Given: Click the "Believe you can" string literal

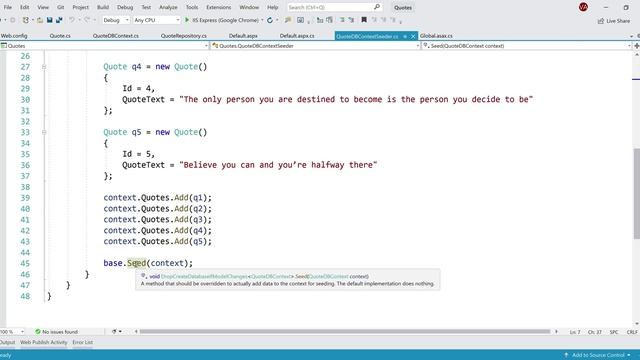Looking at the screenshot, I should coord(278,165).
